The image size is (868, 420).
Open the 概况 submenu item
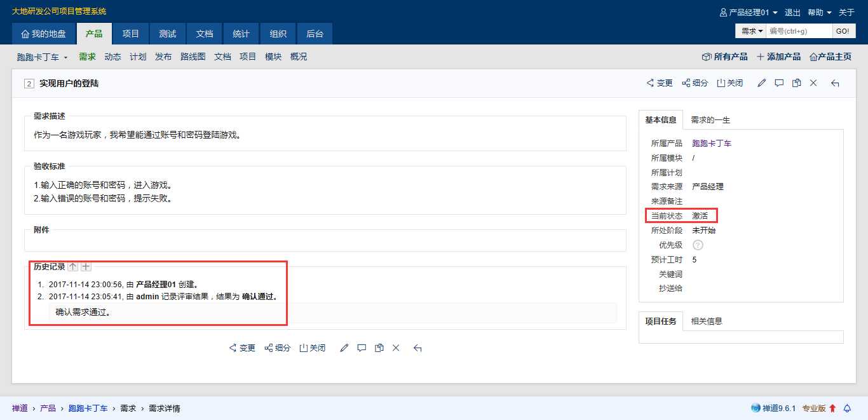coord(299,57)
